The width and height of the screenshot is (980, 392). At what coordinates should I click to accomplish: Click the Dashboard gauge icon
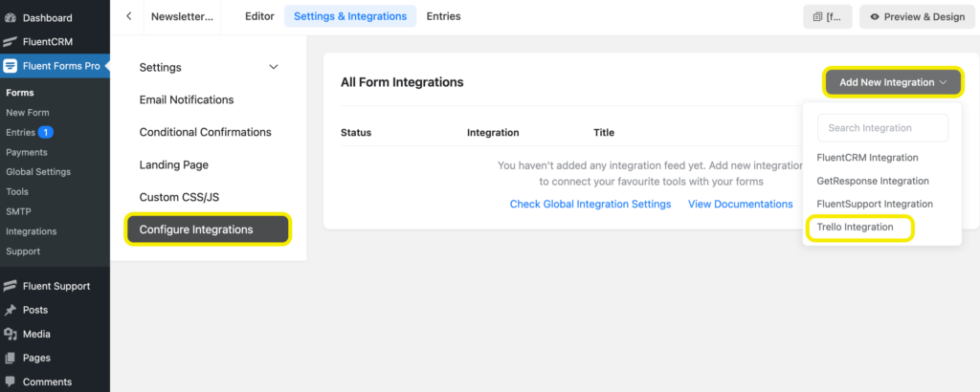coord(10,18)
